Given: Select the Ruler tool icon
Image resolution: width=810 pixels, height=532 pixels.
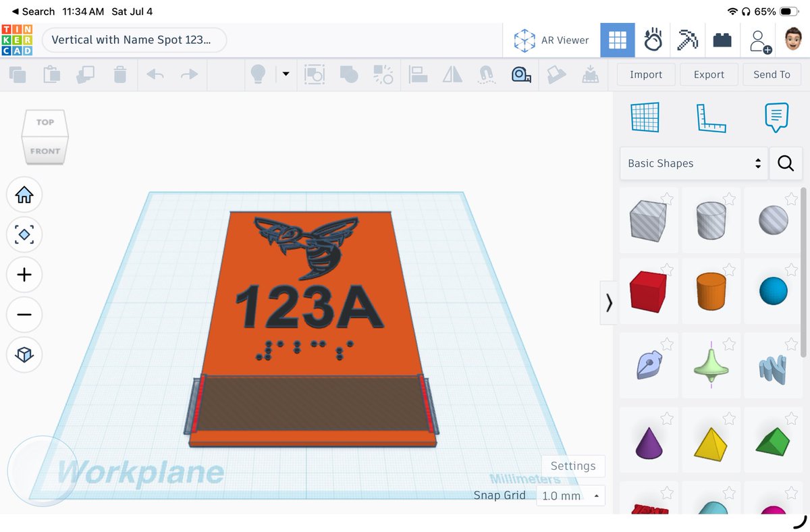Looking at the screenshot, I should (x=711, y=117).
